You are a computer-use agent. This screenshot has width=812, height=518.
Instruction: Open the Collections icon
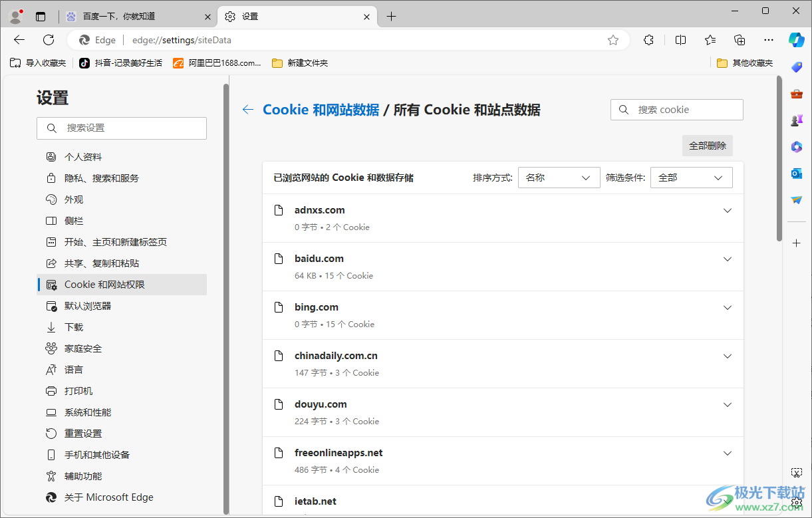coord(740,40)
